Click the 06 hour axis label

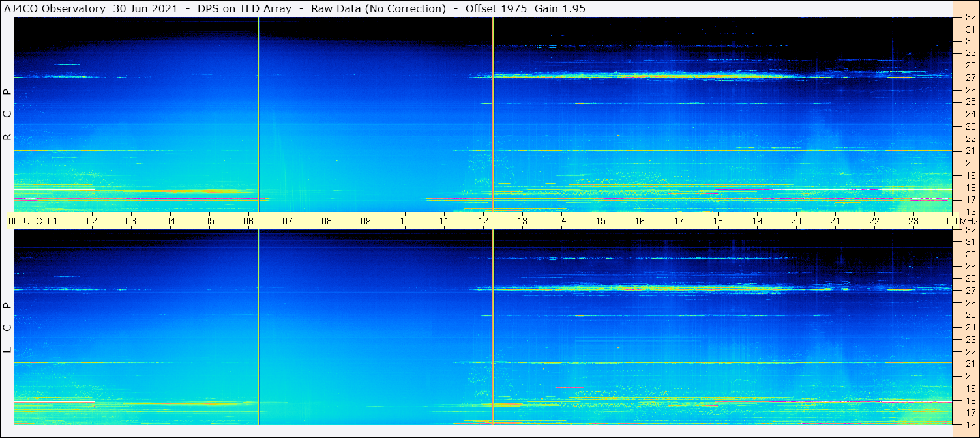[248, 221]
